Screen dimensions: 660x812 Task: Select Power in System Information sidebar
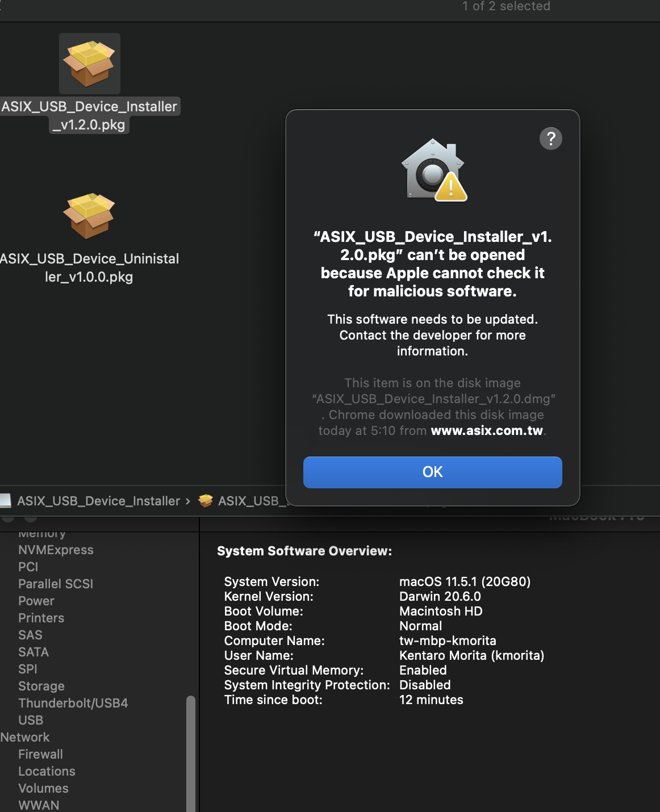click(x=36, y=601)
